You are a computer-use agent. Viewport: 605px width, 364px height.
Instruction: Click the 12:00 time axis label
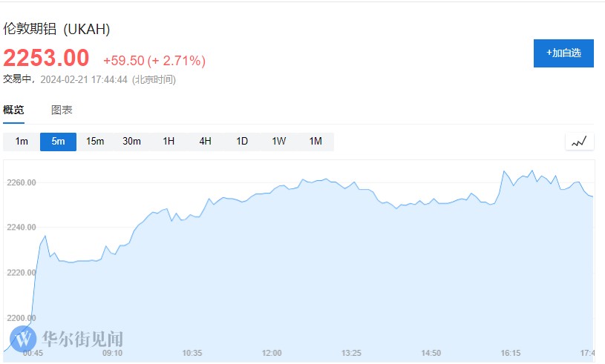coord(272,353)
